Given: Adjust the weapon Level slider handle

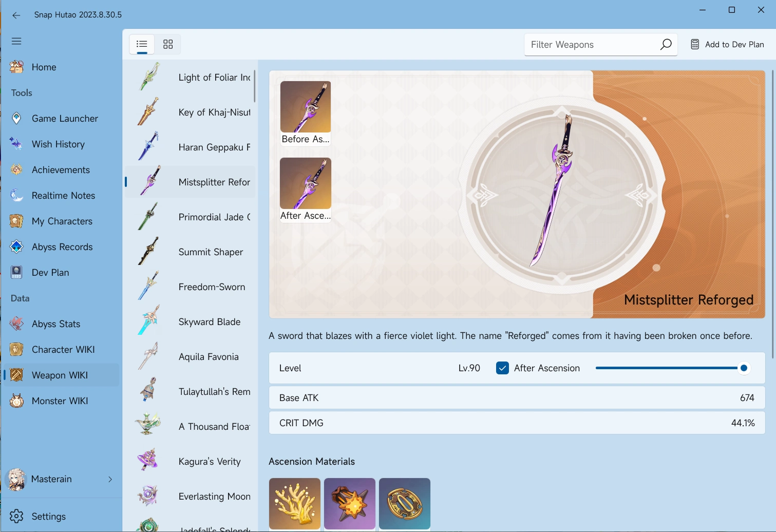Looking at the screenshot, I should pos(744,368).
